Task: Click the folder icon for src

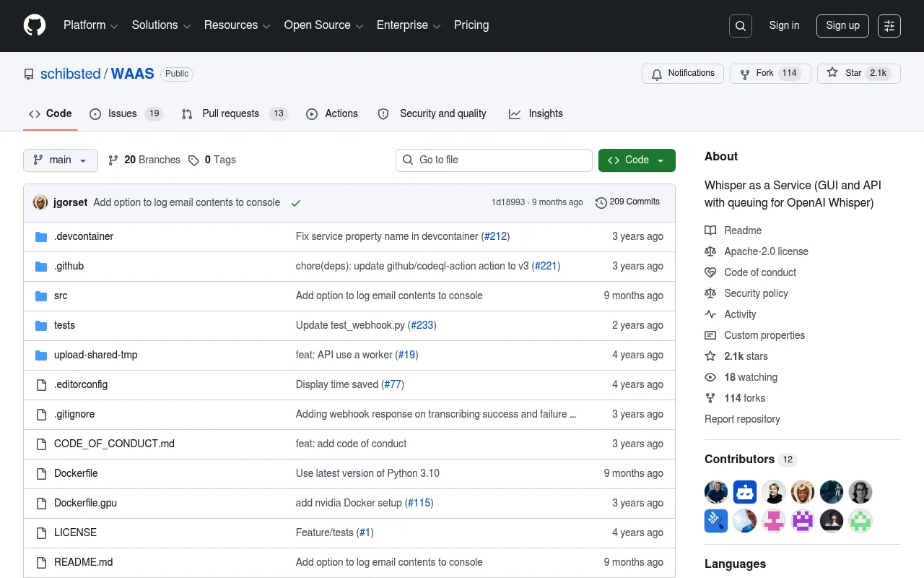Action: pos(41,296)
